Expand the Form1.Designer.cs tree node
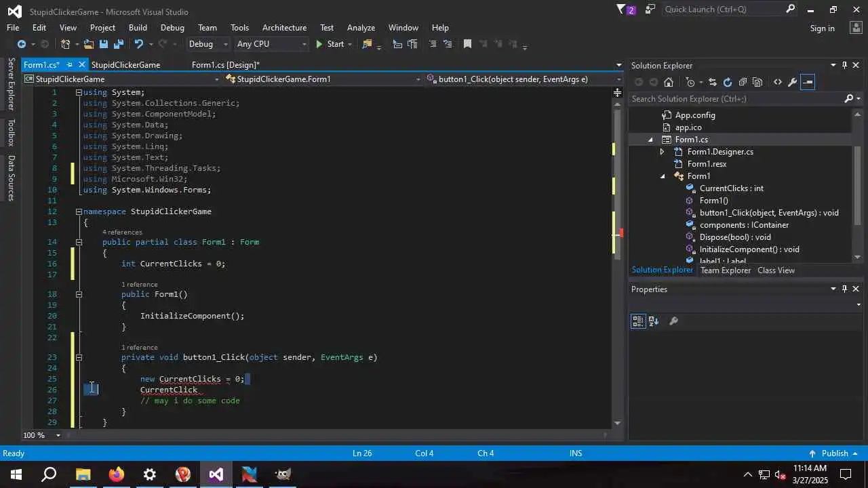 (663, 152)
